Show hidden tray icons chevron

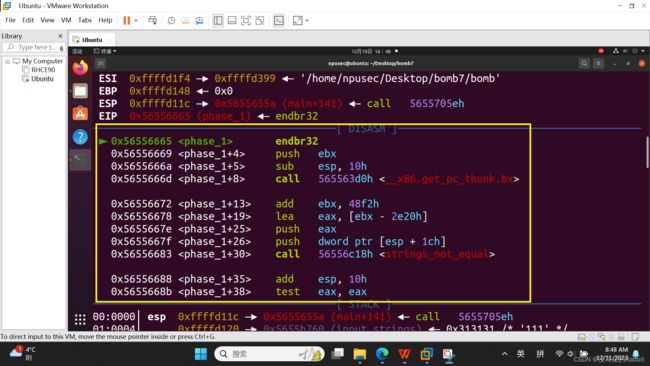[x=504, y=354]
